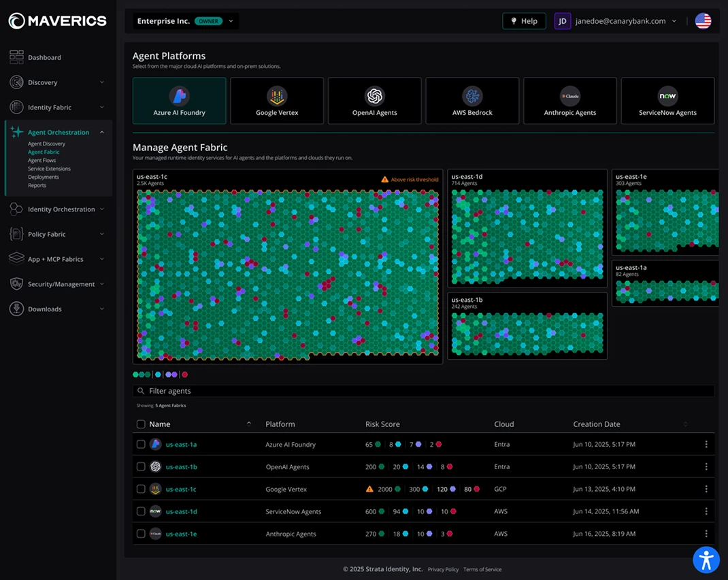Select the Identity Fabric globe icon
The height and width of the screenshot is (580, 728).
16,107
